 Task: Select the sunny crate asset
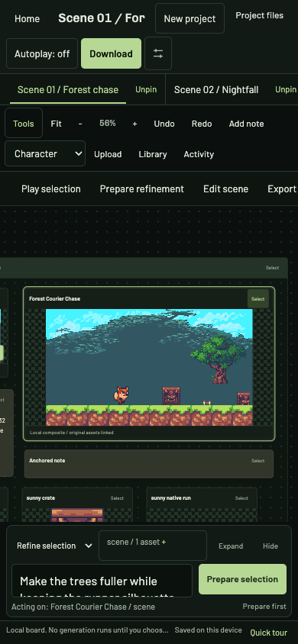117,498
